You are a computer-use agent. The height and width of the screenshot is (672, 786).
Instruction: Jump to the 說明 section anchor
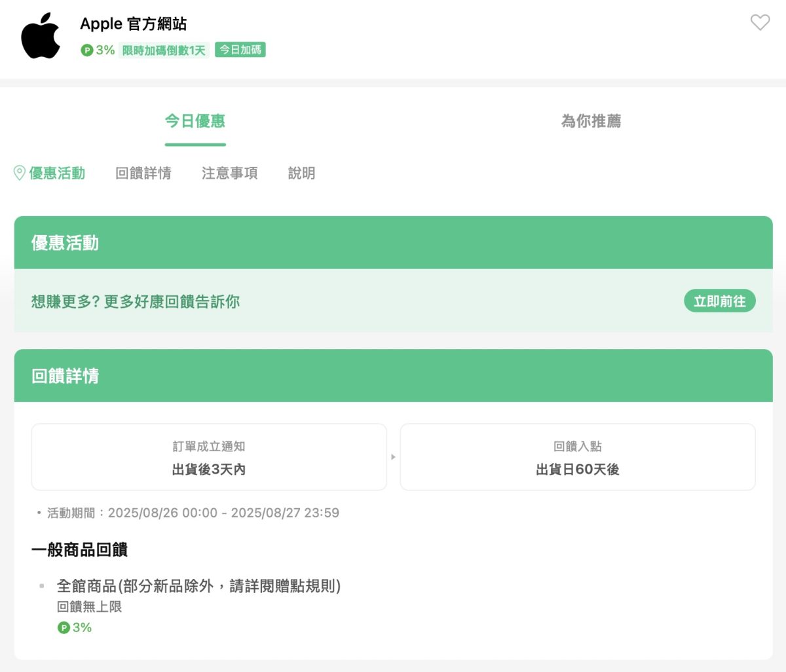coord(302,173)
